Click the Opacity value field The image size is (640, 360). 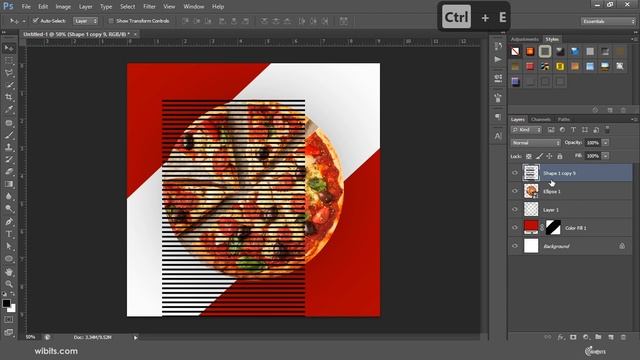pos(592,143)
